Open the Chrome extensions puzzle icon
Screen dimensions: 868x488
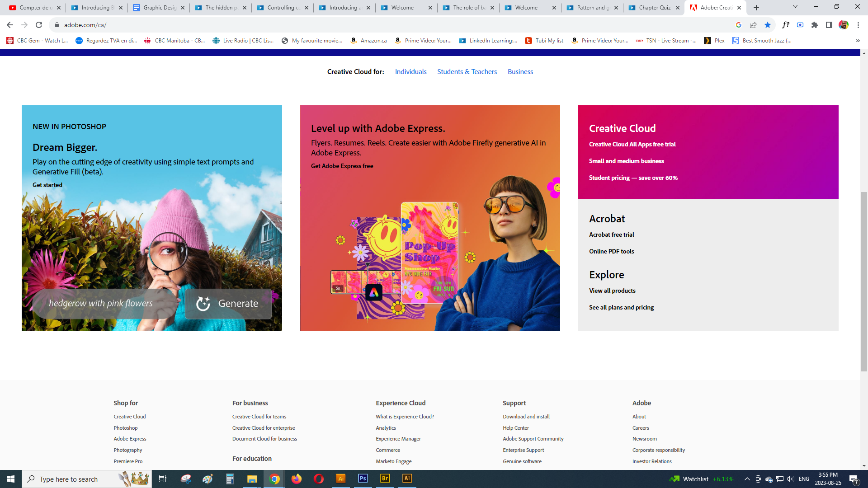pyautogui.click(x=815, y=25)
